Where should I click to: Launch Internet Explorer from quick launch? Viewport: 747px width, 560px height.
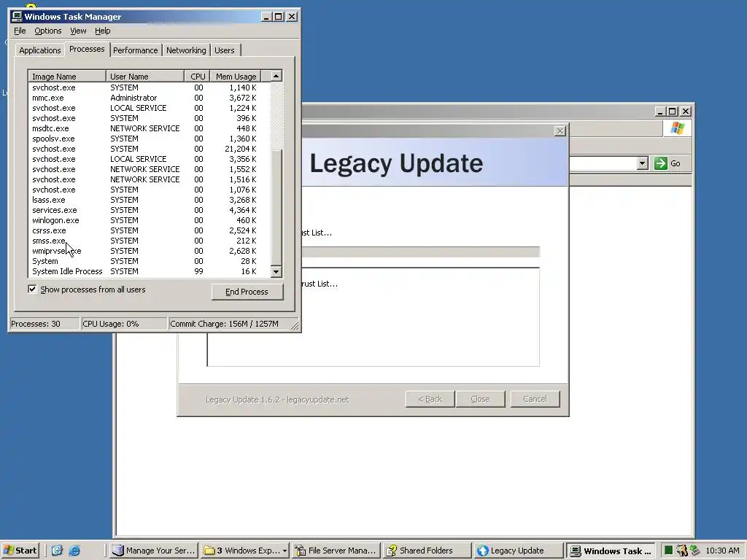coord(74,551)
